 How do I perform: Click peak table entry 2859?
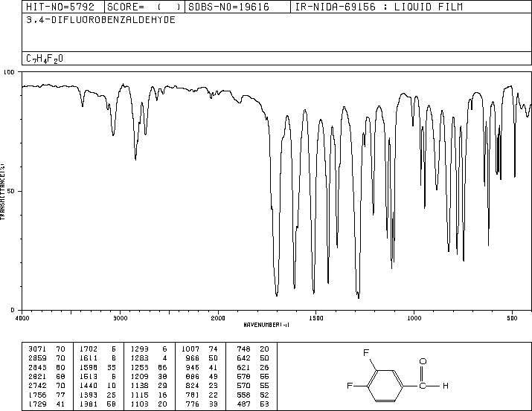(x=38, y=358)
